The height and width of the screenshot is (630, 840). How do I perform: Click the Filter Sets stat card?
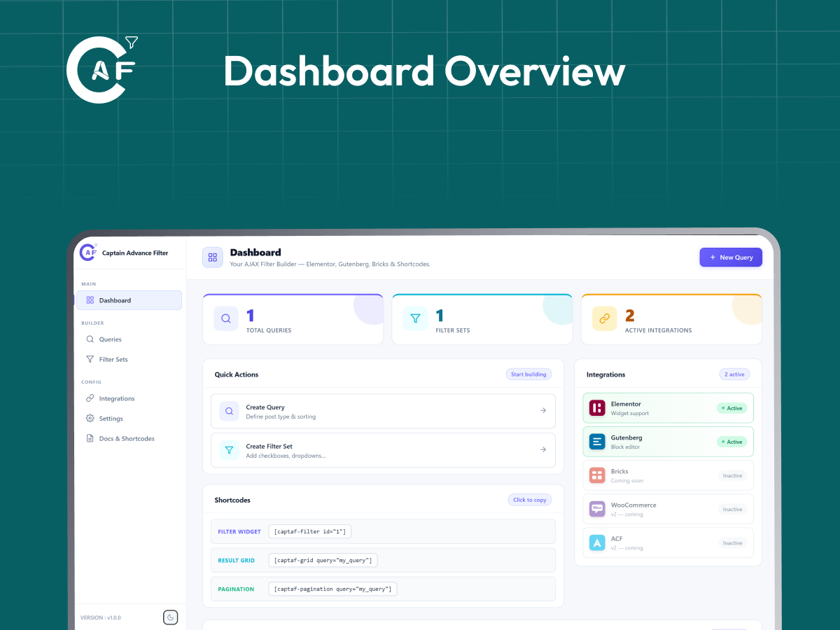[482, 319]
